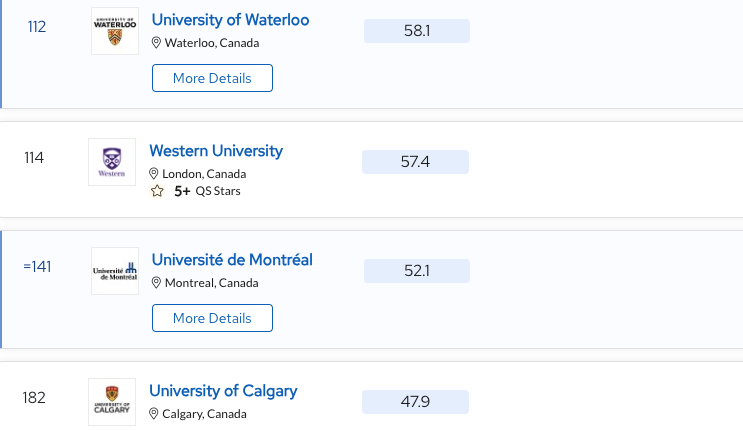Click the location pin beside London, Canada

(x=154, y=174)
